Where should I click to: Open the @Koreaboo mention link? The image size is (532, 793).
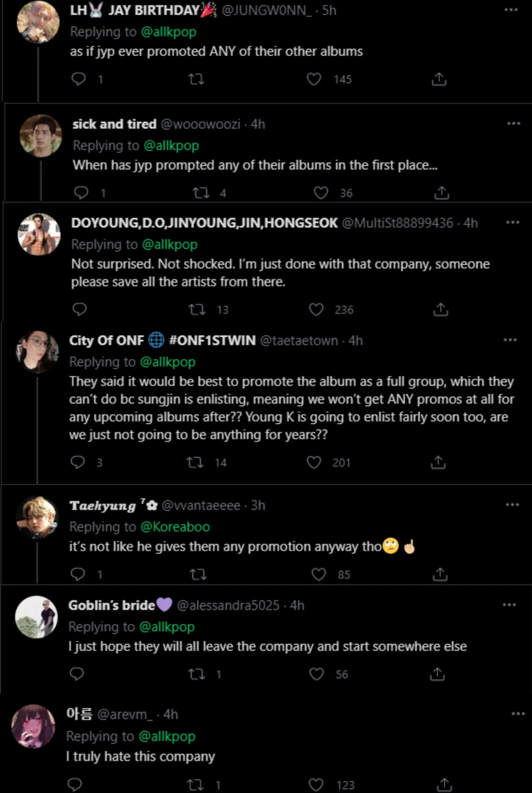coord(175,527)
